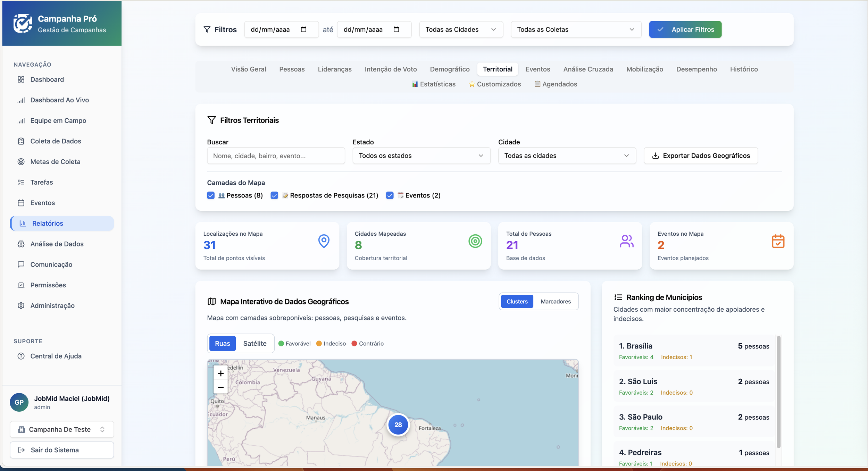Open the Análise Cruzada tab
868x471 pixels.
tap(588, 69)
